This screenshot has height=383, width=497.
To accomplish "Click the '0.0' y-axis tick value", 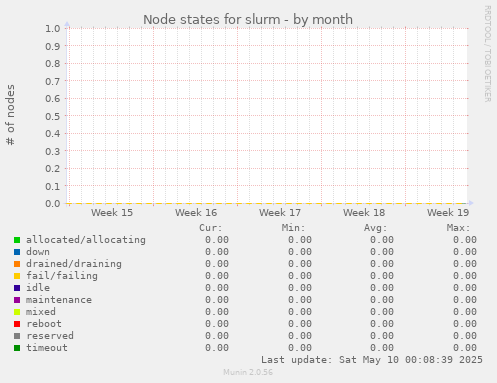I will coord(53,204).
